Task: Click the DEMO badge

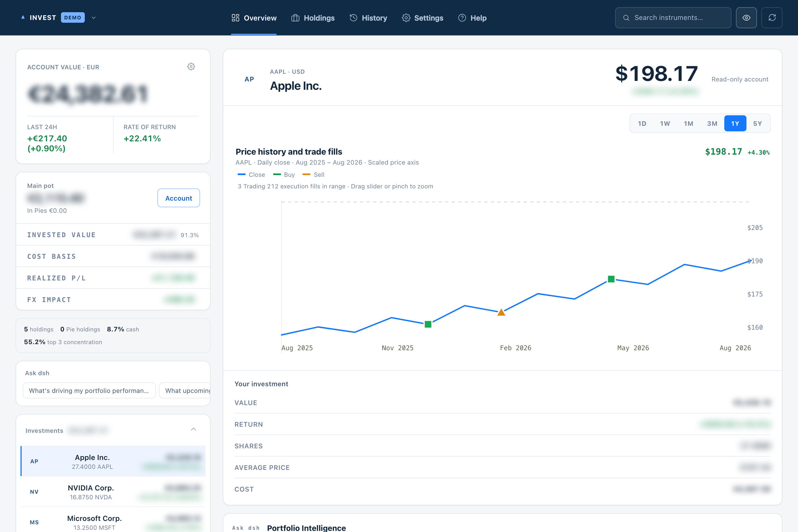Action: [73, 18]
